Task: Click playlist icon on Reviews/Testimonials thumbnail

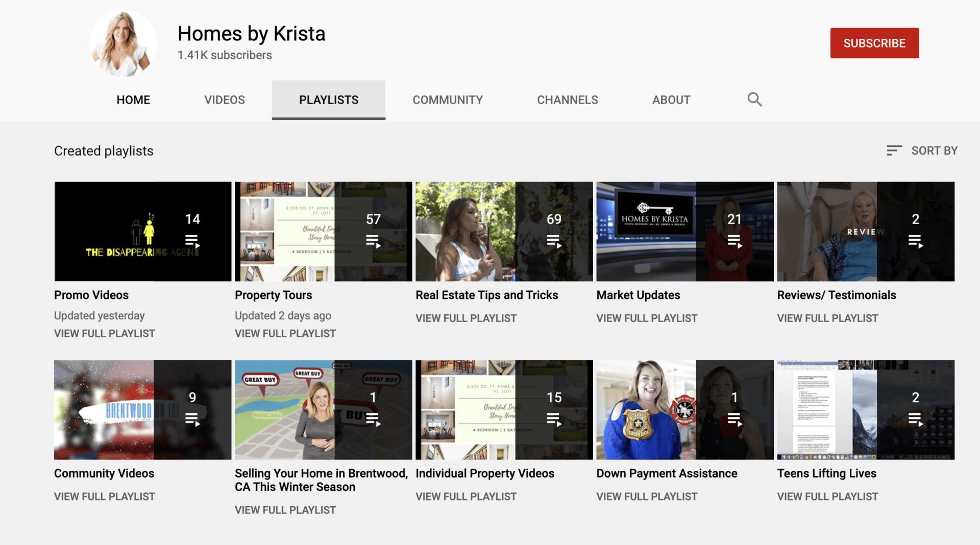Action: 915,241
